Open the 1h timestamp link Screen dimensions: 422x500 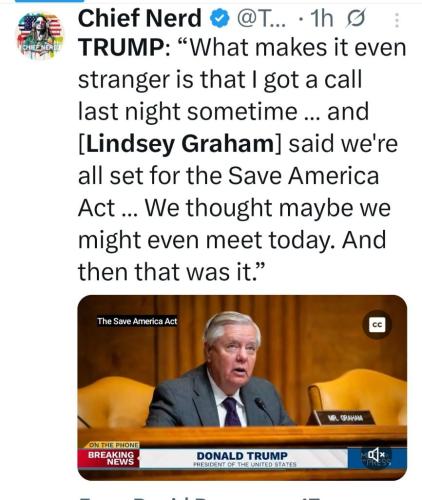[x=321, y=19]
